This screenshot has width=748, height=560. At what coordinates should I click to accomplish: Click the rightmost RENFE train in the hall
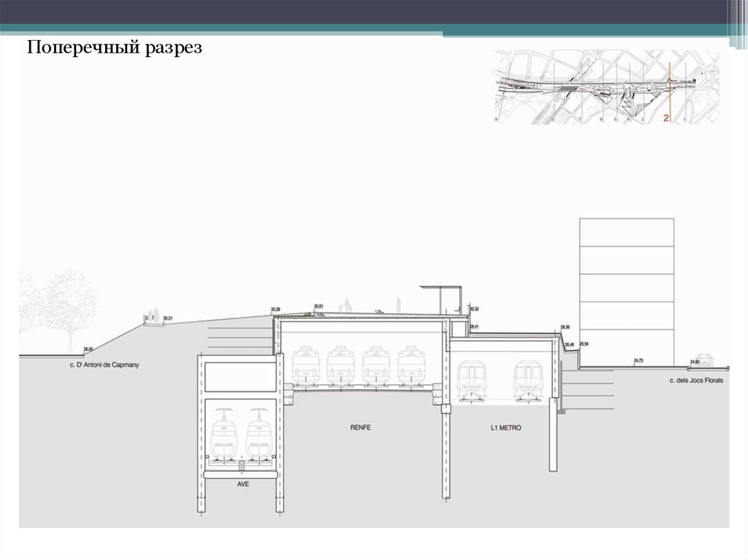tap(412, 364)
